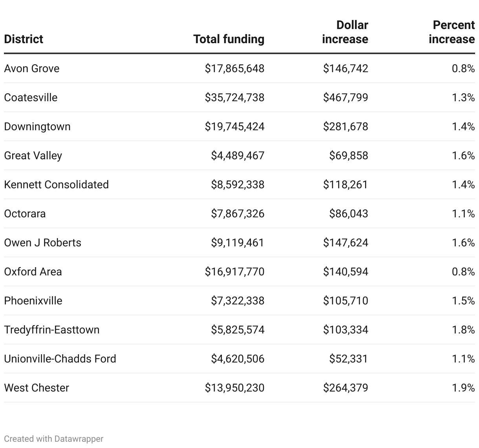Viewport: 479px width, 448px height.
Task: Select the Great Valley row label
Action: pos(33,156)
